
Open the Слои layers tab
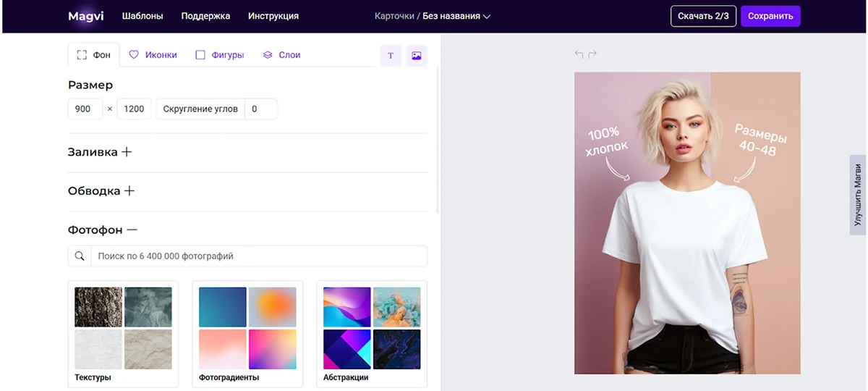(x=281, y=55)
